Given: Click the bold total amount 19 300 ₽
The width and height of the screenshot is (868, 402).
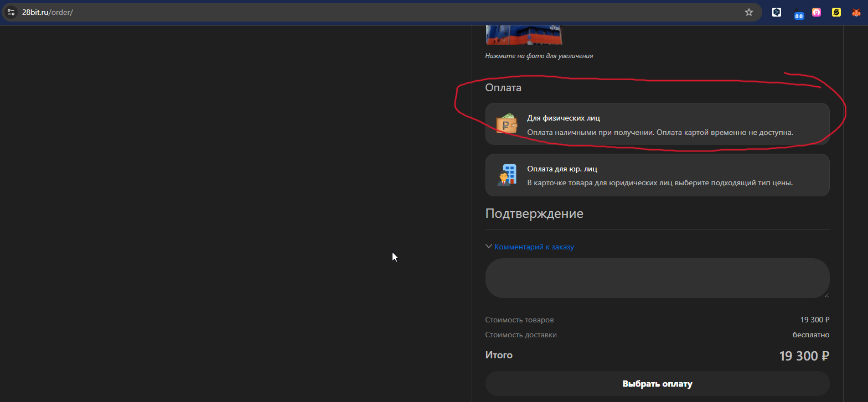Looking at the screenshot, I should point(804,356).
